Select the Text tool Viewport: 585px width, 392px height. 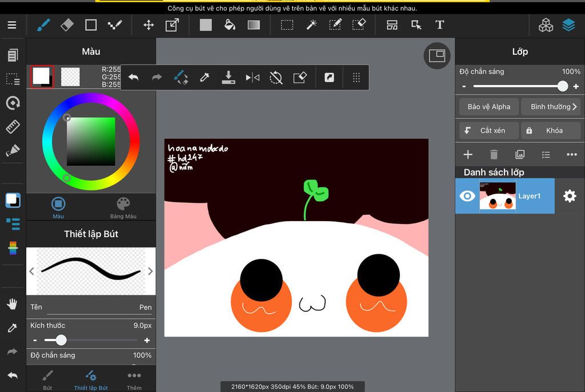coord(440,25)
